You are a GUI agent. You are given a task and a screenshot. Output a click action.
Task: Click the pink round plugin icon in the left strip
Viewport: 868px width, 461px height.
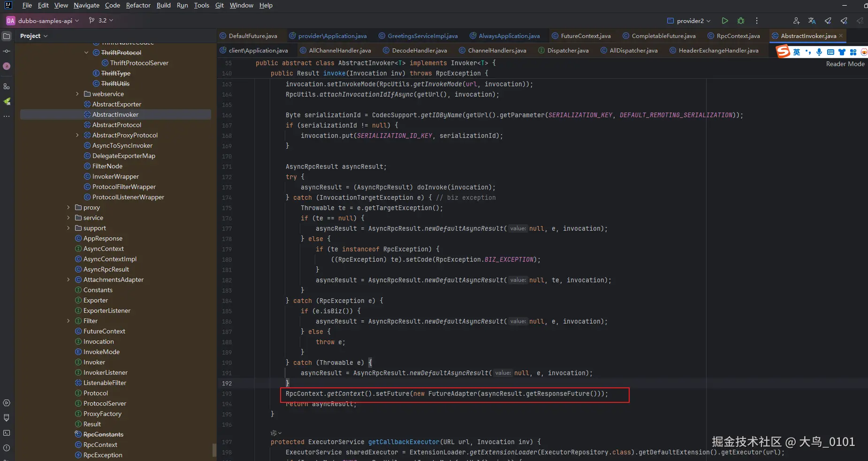(7, 66)
